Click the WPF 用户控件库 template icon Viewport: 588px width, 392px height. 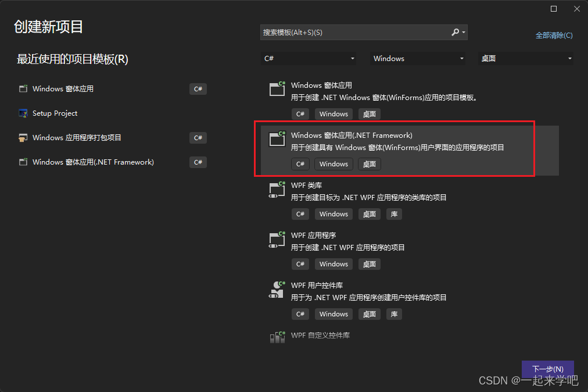277,289
